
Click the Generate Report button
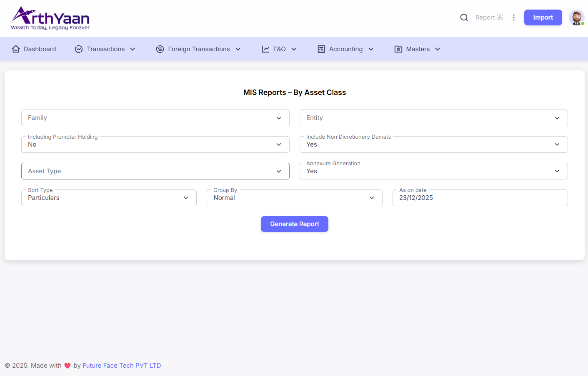294,224
